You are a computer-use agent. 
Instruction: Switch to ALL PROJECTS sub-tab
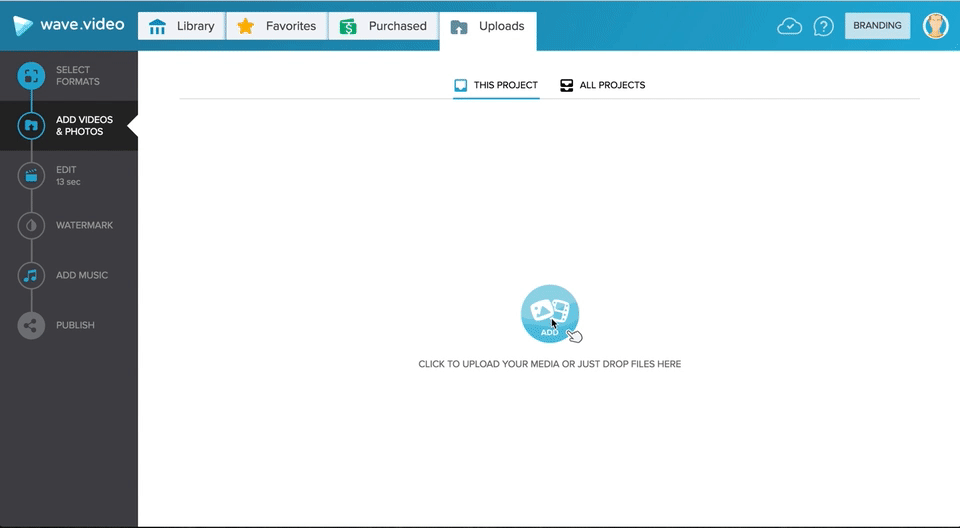(603, 85)
